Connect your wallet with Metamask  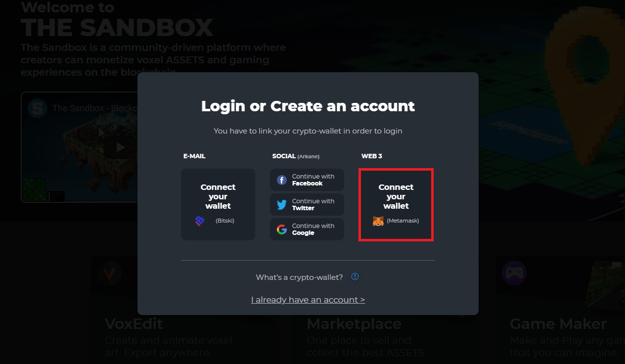[396, 204]
